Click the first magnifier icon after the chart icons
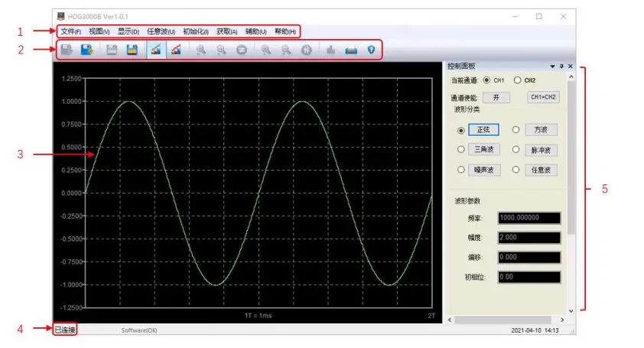The image size is (644, 348). coord(201,50)
